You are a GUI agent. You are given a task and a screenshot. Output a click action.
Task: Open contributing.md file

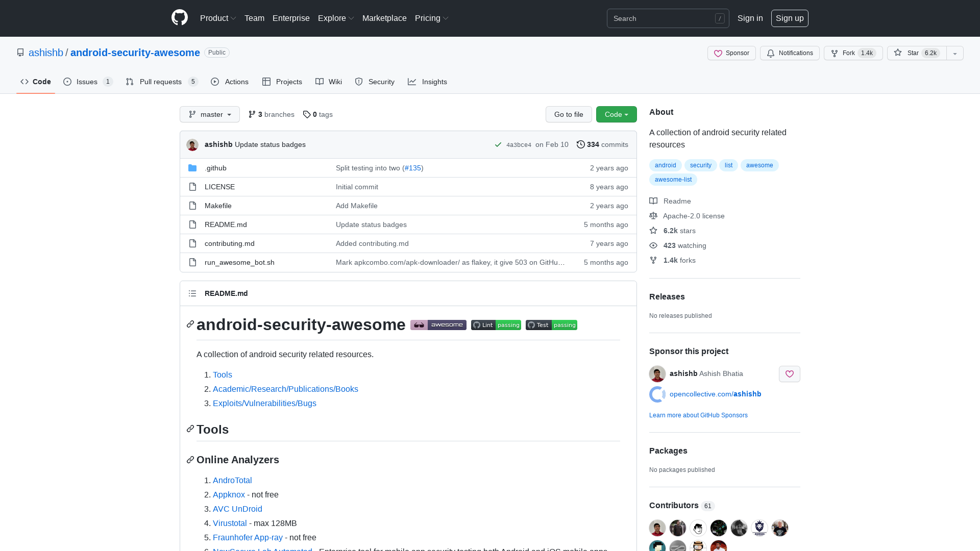coord(230,243)
